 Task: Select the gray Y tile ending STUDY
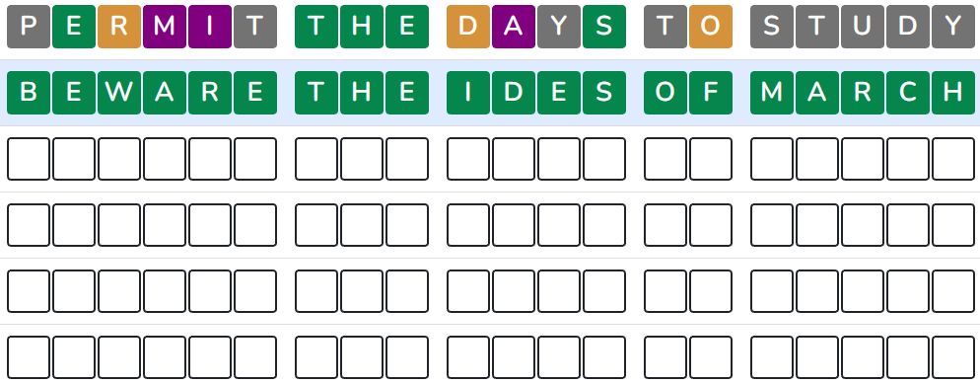pyautogui.click(x=953, y=27)
